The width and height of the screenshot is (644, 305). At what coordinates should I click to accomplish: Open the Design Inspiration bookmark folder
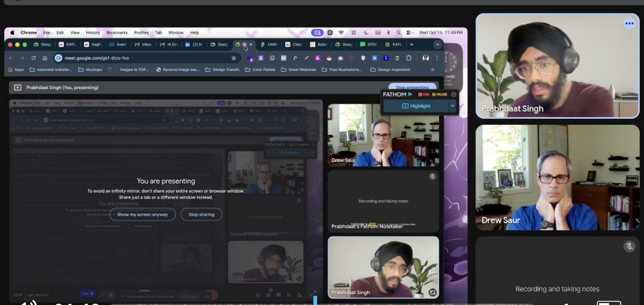coord(390,70)
